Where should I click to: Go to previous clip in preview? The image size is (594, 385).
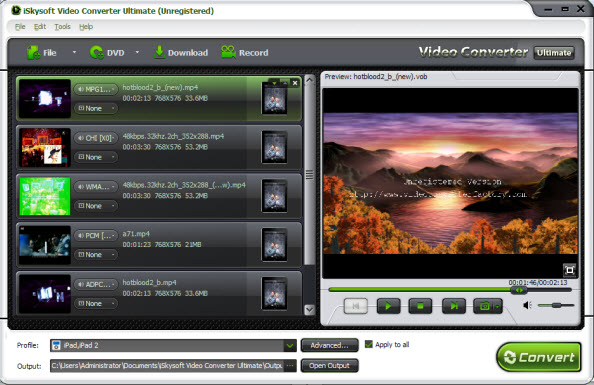355,306
